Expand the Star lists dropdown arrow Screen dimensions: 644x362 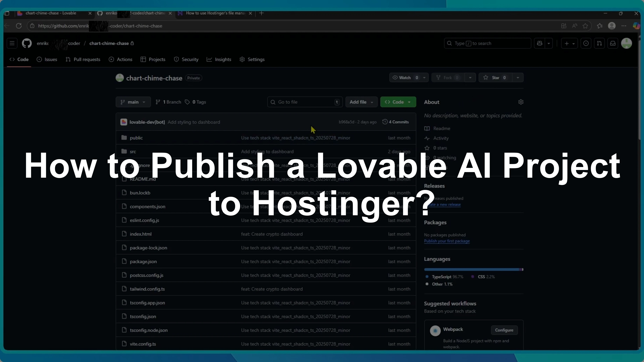(x=518, y=78)
